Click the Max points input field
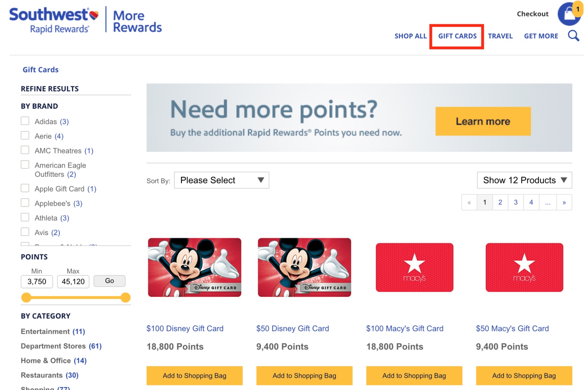 coord(73,281)
